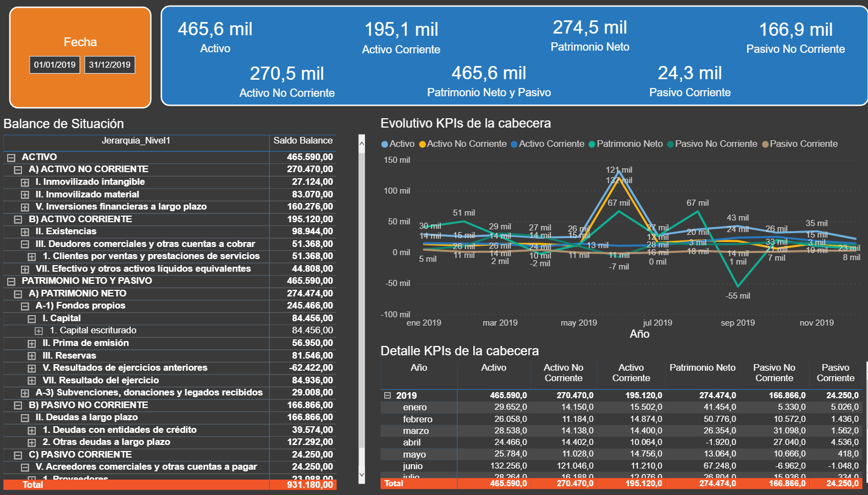The height and width of the screenshot is (495, 868).
Task: Expand I. Inmovilizado intangible row
Action: (x=25, y=183)
